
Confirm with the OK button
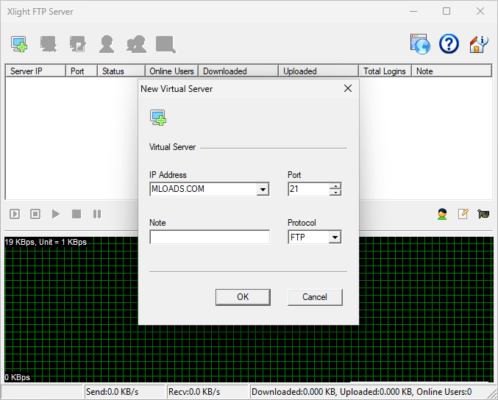(243, 297)
